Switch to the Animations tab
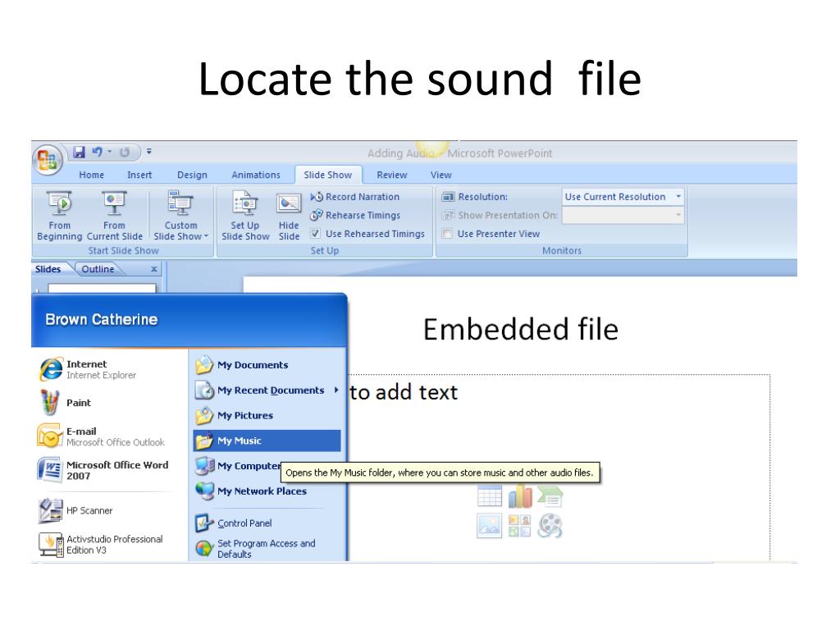This screenshot has height=630, width=840. (x=256, y=176)
